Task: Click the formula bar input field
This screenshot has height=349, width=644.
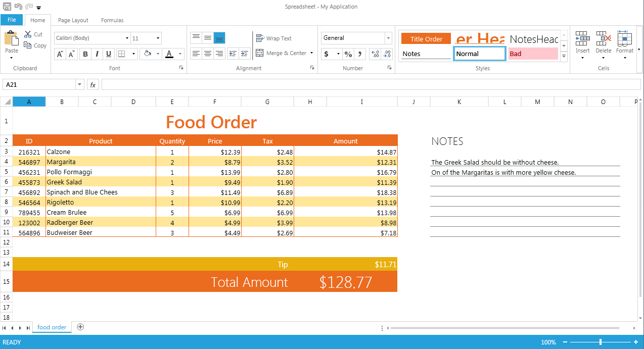Action: pos(371,85)
